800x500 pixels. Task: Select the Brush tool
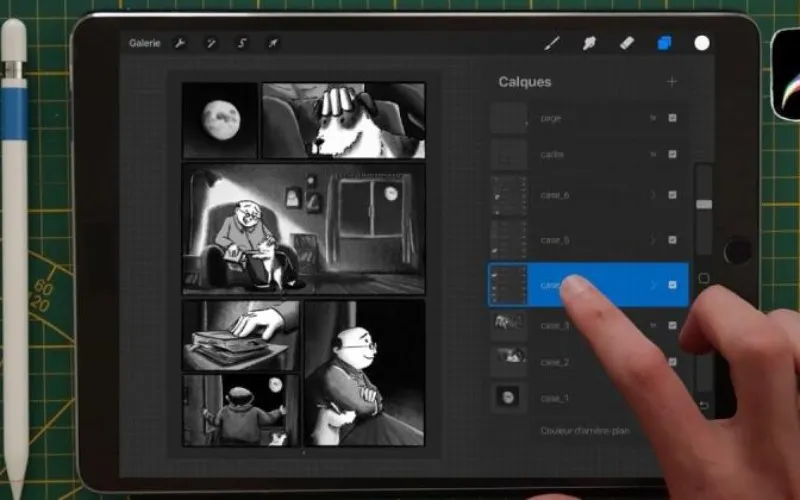552,43
